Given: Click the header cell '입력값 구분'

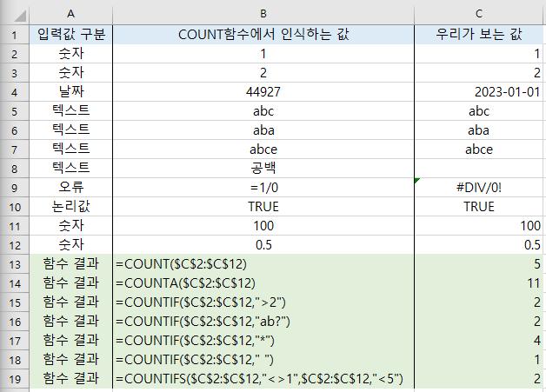Looking at the screenshot, I should point(71,35).
